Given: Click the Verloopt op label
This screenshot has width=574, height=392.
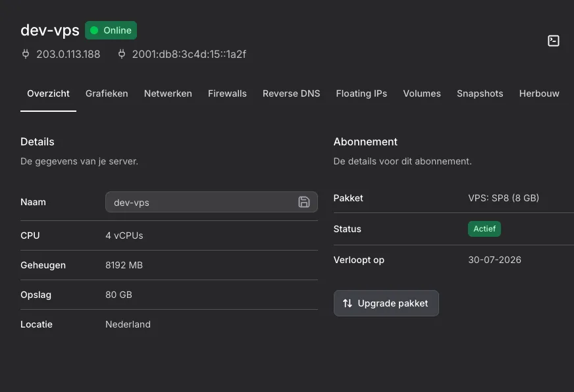Looking at the screenshot, I should pos(359,260).
